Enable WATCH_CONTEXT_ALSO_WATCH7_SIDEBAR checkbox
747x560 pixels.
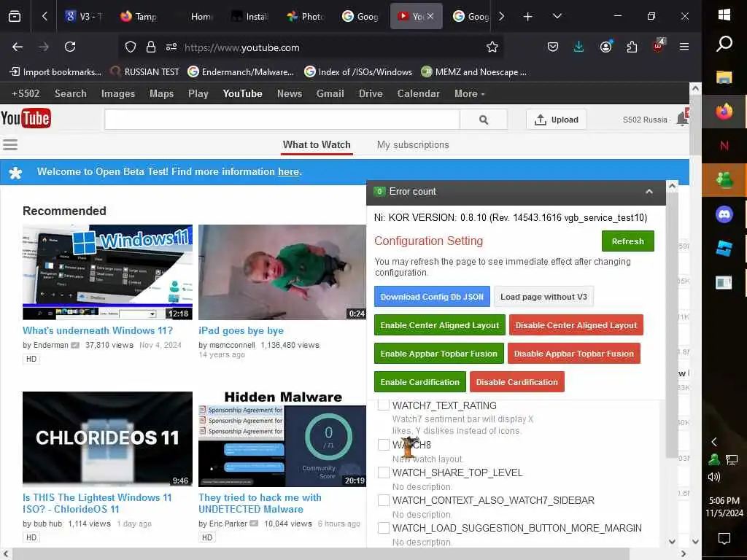pos(384,500)
